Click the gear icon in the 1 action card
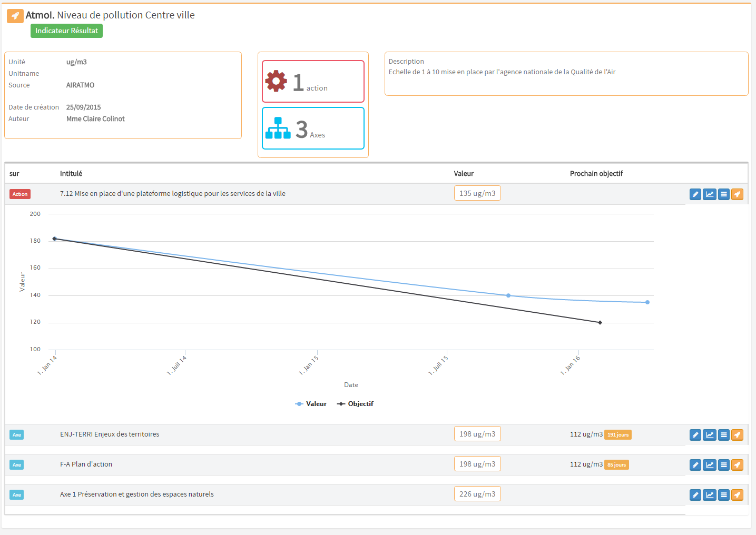756x535 pixels. (x=276, y=82)
